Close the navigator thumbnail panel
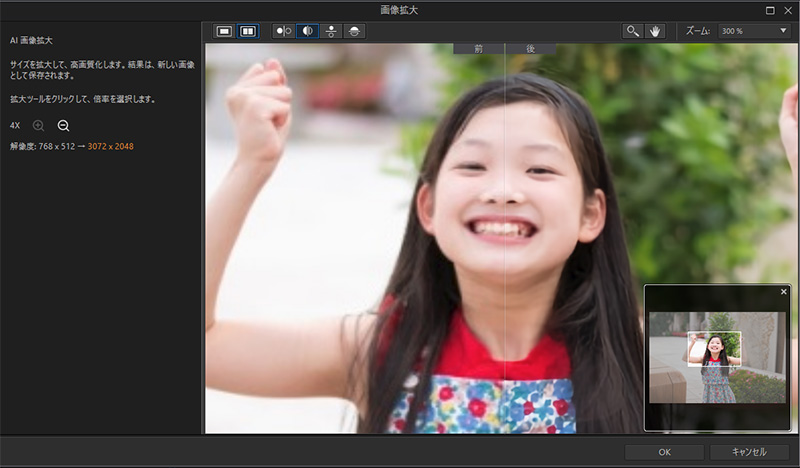 point(783,292)
